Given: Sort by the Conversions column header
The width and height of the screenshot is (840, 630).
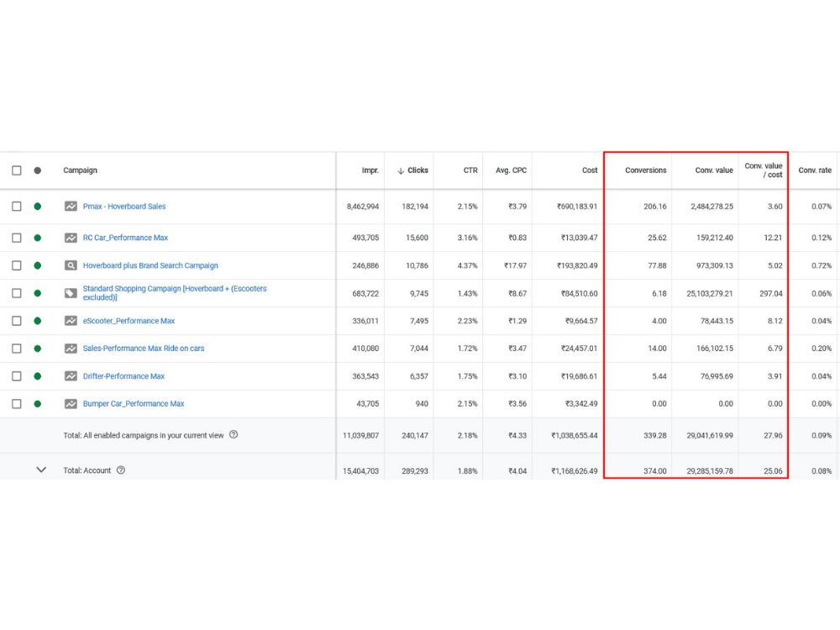Looking at the screenshot, I should [645, 171].
